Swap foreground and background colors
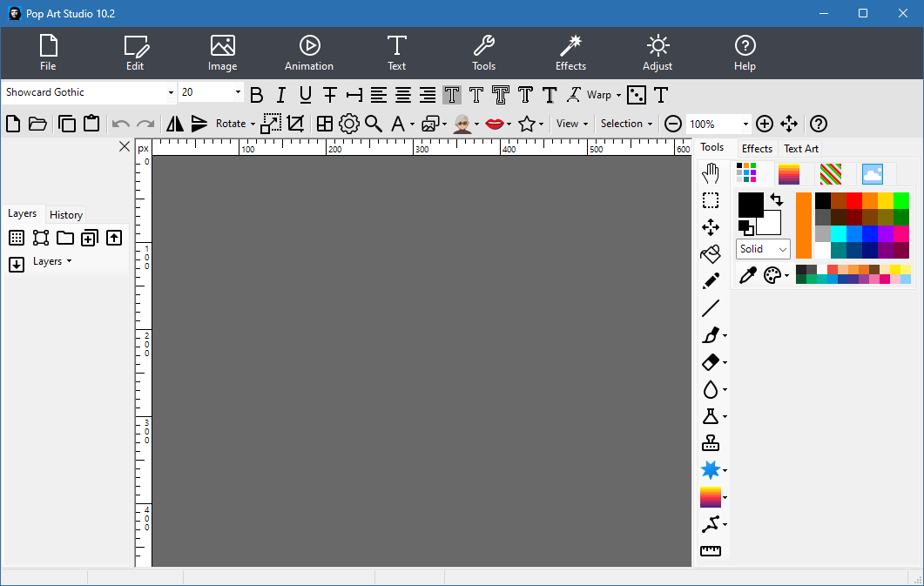The image size is (924, 586). pyautogui.click(x=777, y=199)
